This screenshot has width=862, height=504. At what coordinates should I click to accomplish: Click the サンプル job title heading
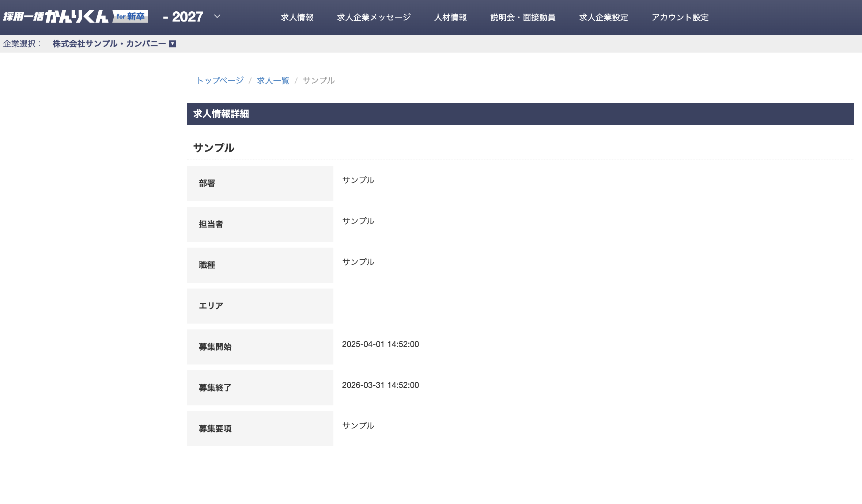click(x=213, y=148)
